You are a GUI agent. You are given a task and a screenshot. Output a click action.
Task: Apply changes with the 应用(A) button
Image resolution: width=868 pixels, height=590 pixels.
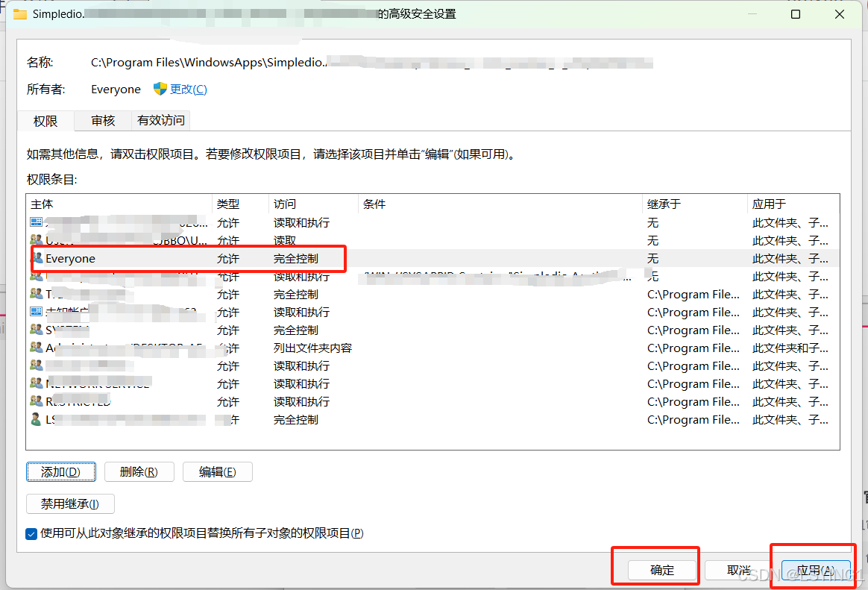(x=816, y=570)
